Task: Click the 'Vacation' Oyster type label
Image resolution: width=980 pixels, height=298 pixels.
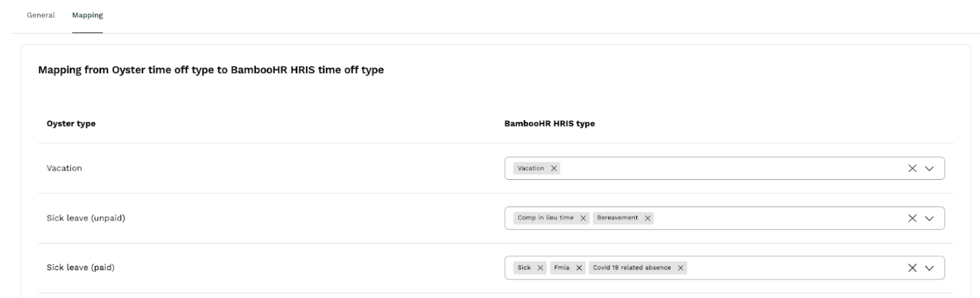Action: click(64, 169)
